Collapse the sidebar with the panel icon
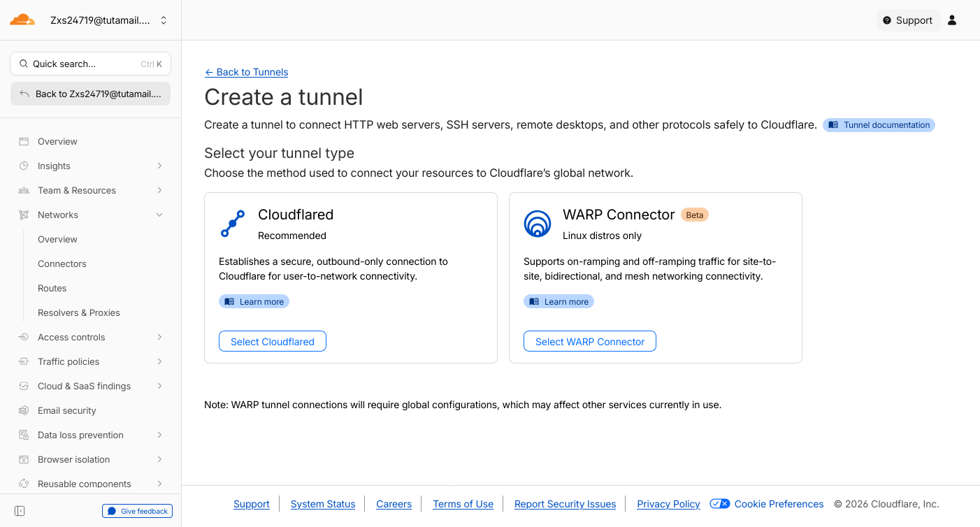The height and width of the screenshot is (527, 980). click(x=20, y=511)
